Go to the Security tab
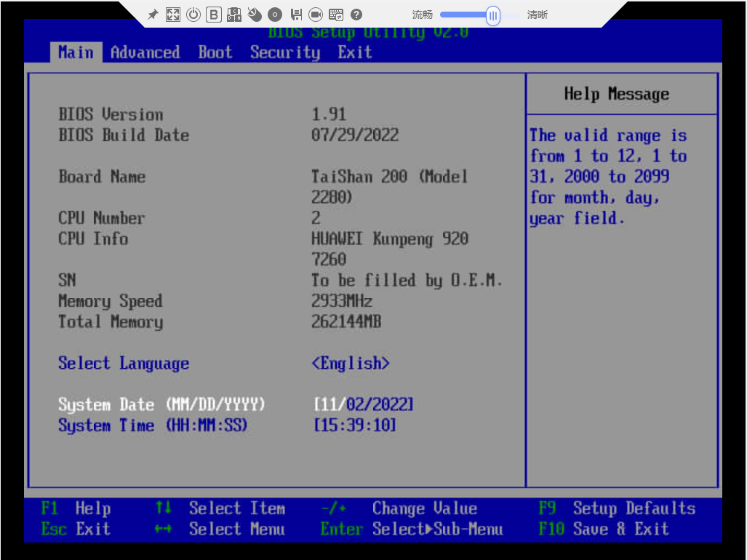The image size is (747, 560). click(285, 52)
